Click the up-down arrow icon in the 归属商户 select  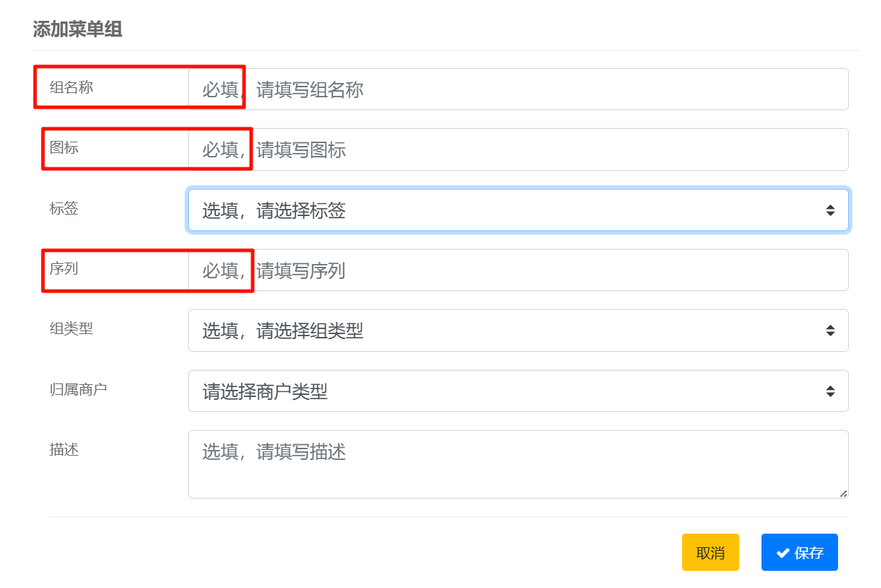(830, 391)
